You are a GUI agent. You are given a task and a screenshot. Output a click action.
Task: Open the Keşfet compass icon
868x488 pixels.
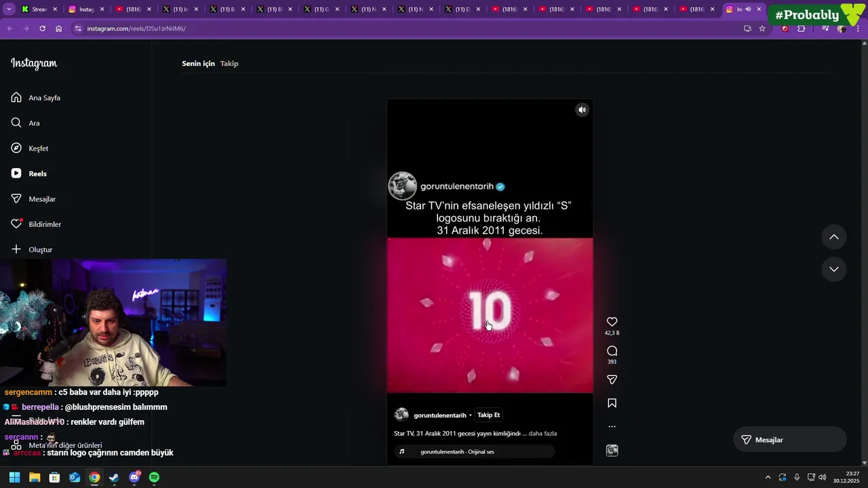pyautogui.click(x=16, y=148)
